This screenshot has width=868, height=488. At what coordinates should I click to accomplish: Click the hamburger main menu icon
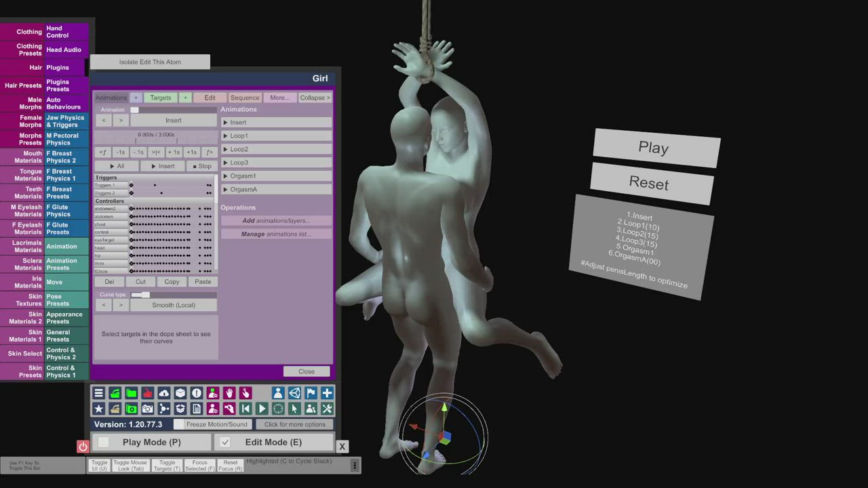tap(99, 393)
